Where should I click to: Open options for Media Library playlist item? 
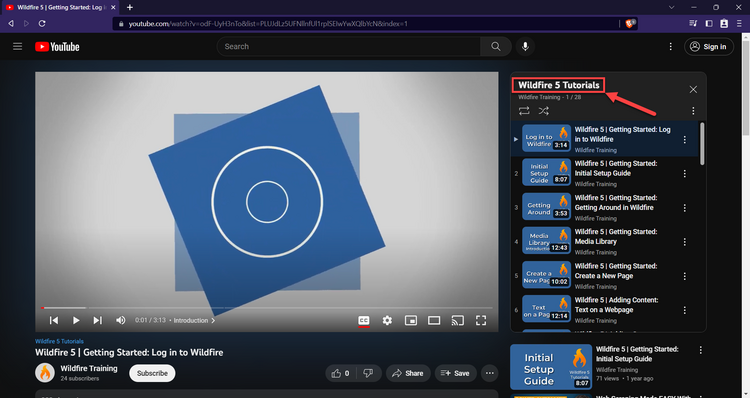[x=684, y=242]
